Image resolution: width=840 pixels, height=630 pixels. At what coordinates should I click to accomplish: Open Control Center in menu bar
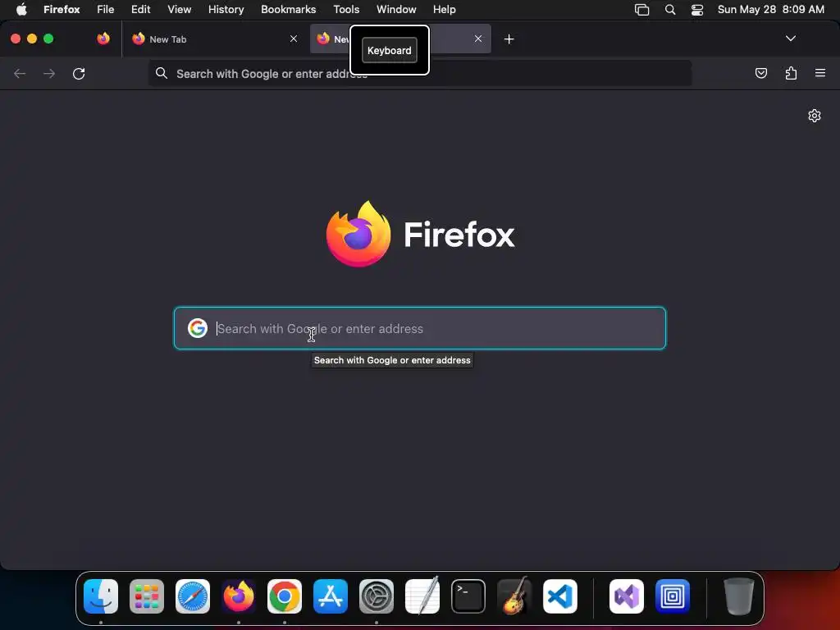pos(697,9)
